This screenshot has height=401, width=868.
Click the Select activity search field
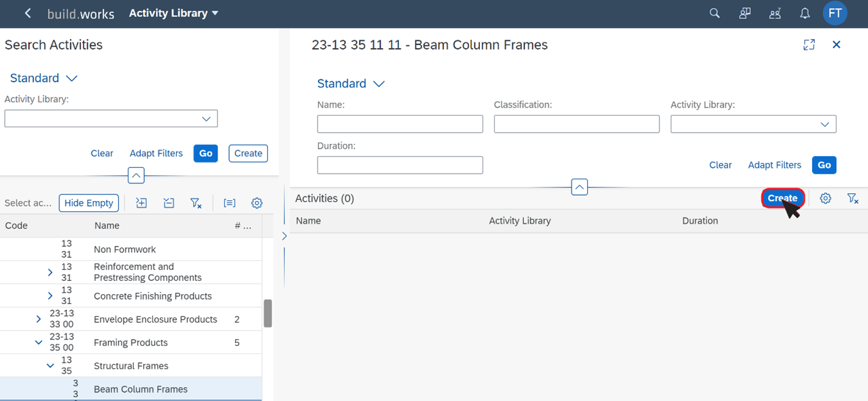click(x=28, y=203)
